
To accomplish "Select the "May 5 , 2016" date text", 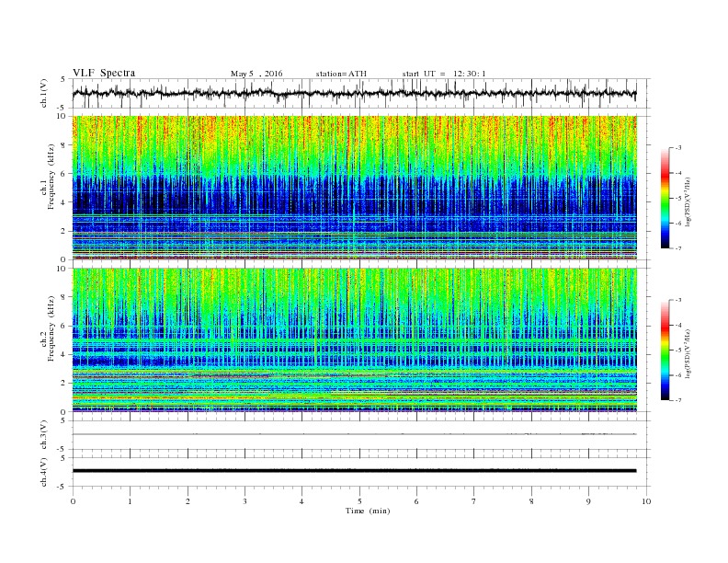I will click(256, 74).
